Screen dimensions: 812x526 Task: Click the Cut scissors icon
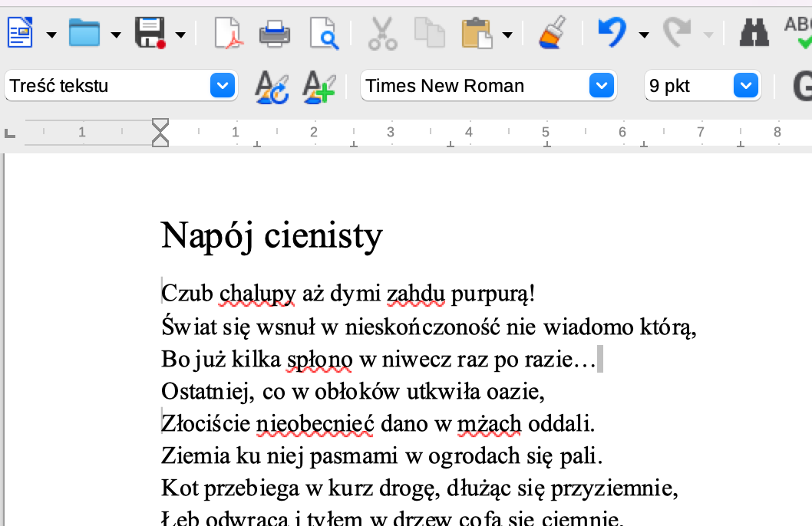[x=383, y=34]
